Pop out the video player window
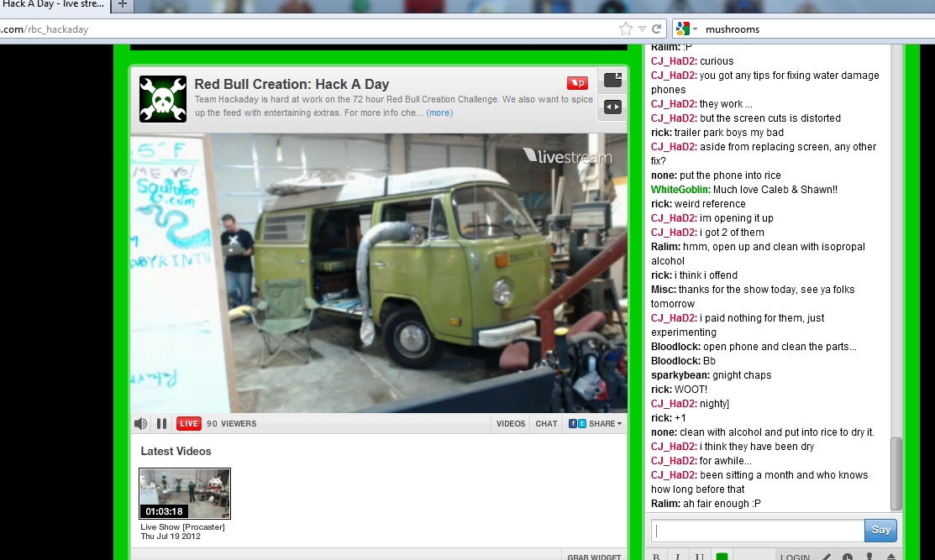The image size is (935, 560). point(612,81)
